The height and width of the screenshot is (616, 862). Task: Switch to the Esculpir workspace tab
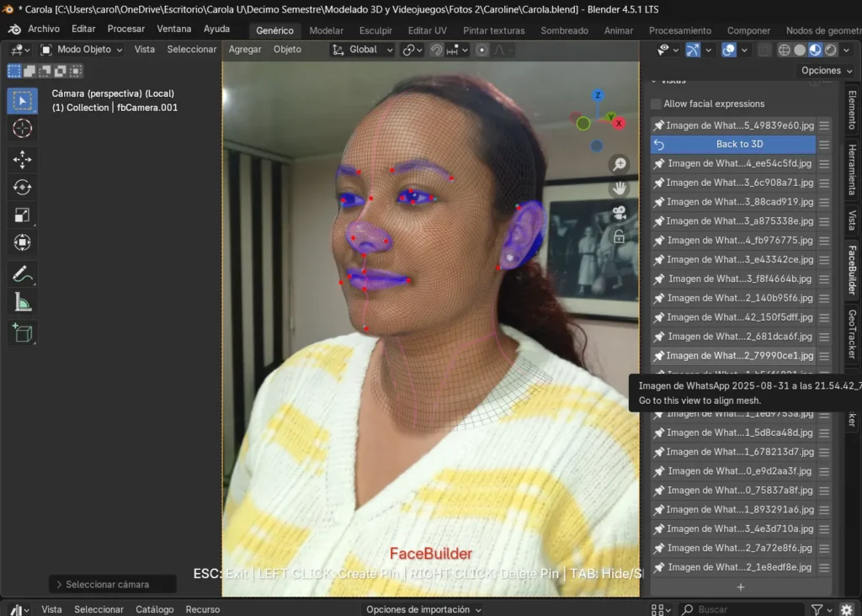375,30
